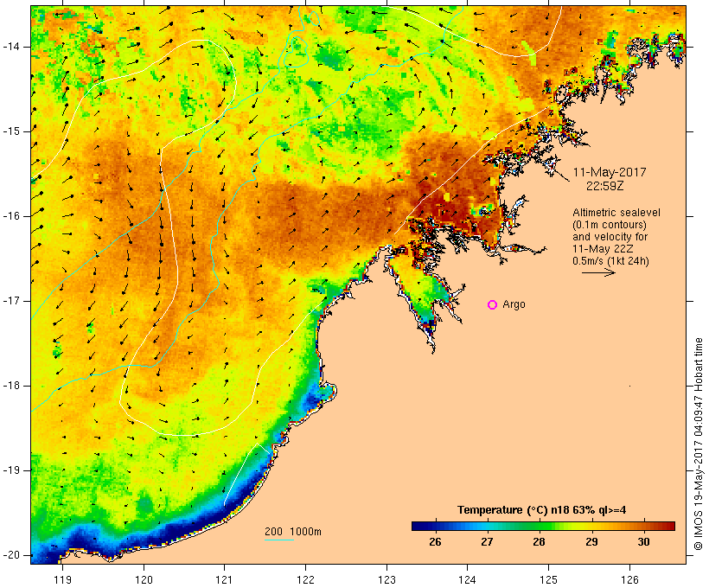Click the 'Temperature (°C) n18 63% ql>=4' title
The height and width of the screenshot is (588, 709).
[542, 510]
